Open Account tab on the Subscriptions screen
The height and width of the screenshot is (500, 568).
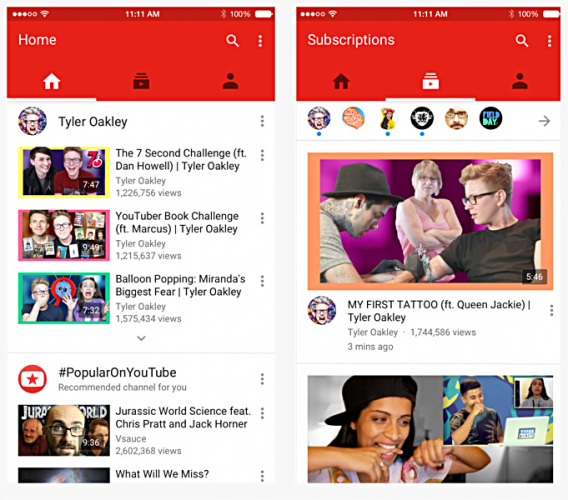point(519,81)
